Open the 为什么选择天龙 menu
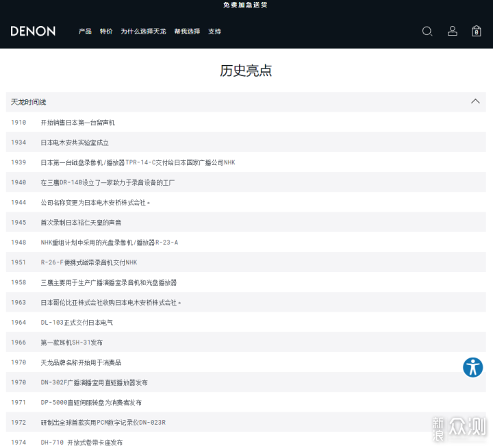Image resolution: width=493 pixels, height=448 pixels. [x=143, y=31]
